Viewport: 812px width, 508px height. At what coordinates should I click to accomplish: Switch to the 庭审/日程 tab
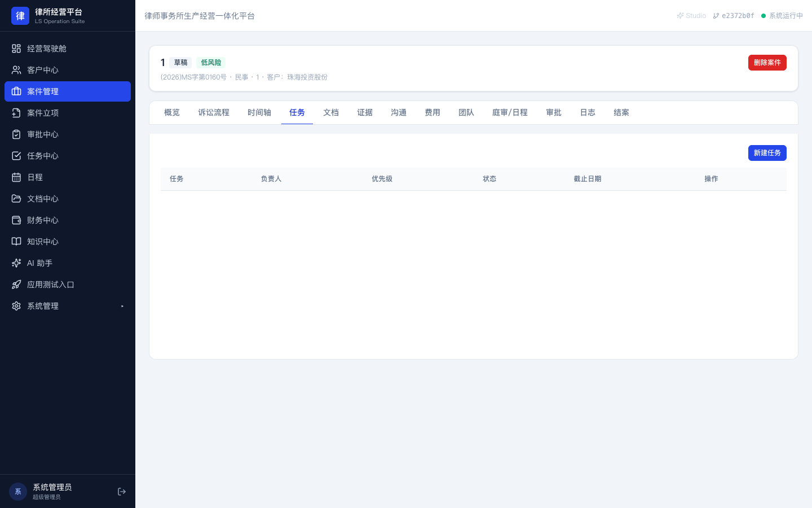click(510, 112)
